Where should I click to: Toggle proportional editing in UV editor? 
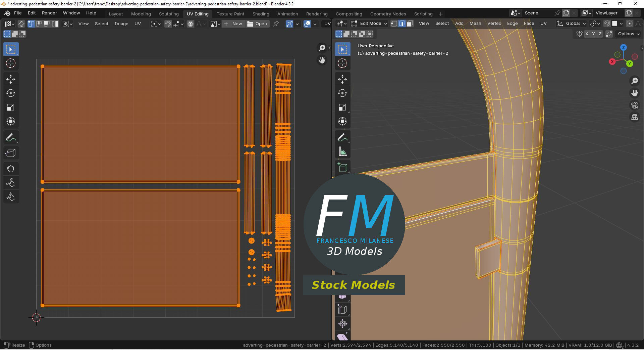click(x=191, y=24)
